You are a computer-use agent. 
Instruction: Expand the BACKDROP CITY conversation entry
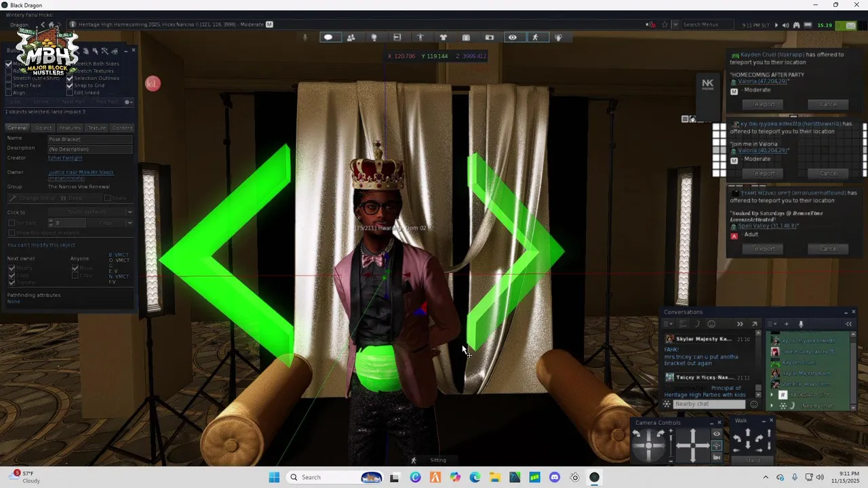[771, 394]
